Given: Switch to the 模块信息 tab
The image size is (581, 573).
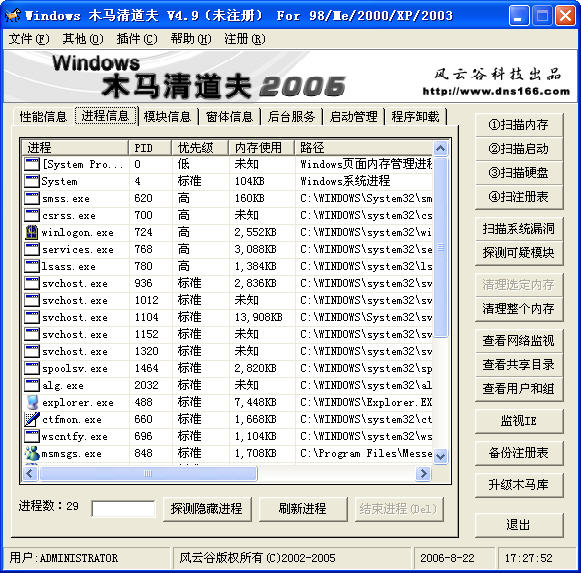Looking at the screenshot, I should 167,116.
